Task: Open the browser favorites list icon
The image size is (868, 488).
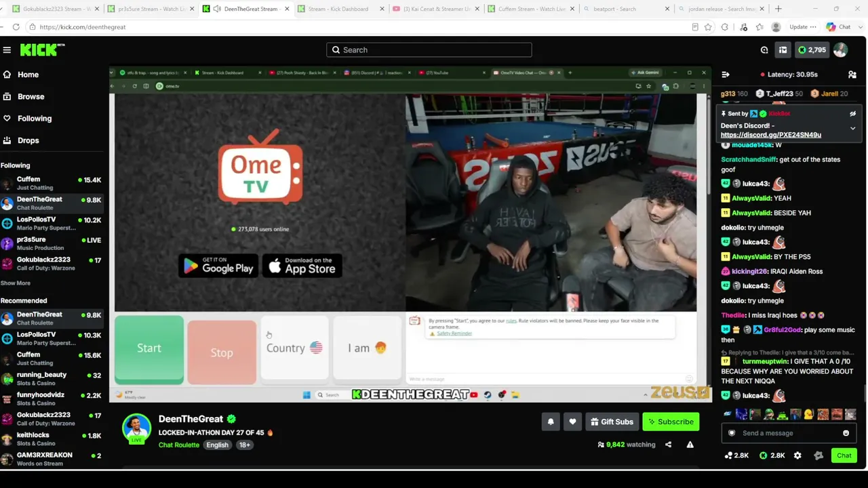Action: 759,27
